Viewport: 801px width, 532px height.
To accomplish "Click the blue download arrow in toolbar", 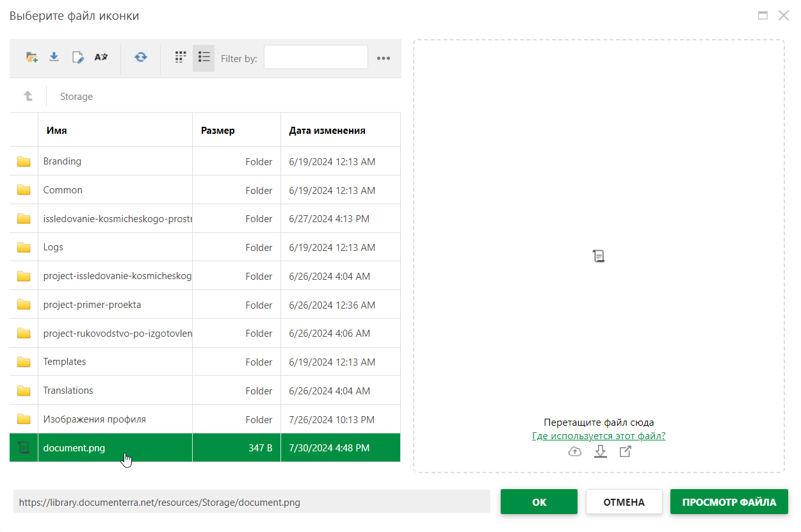I will tap(54, 57).
